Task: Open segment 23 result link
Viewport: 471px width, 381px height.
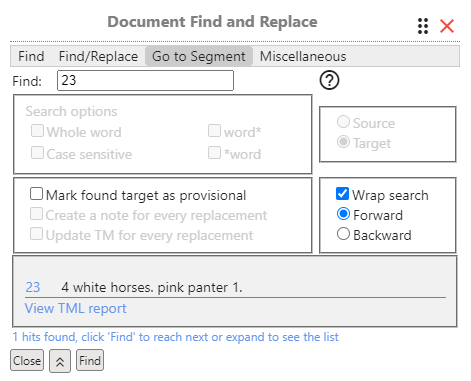Action: (33, 287)
